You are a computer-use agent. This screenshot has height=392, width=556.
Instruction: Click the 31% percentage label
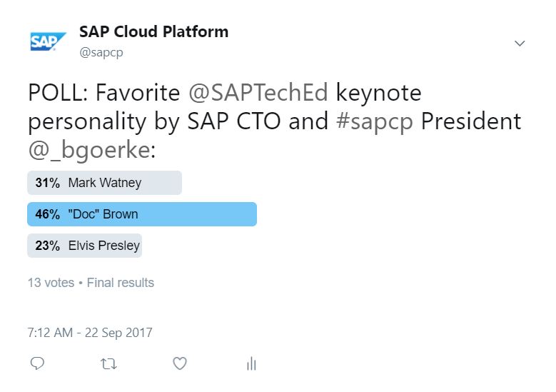point(47,183)
